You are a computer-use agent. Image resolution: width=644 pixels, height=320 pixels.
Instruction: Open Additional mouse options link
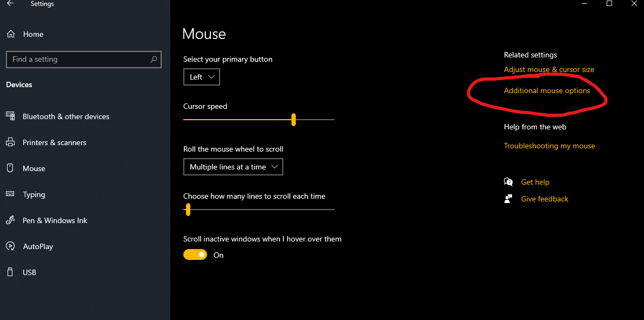click(x=547, y=90)
